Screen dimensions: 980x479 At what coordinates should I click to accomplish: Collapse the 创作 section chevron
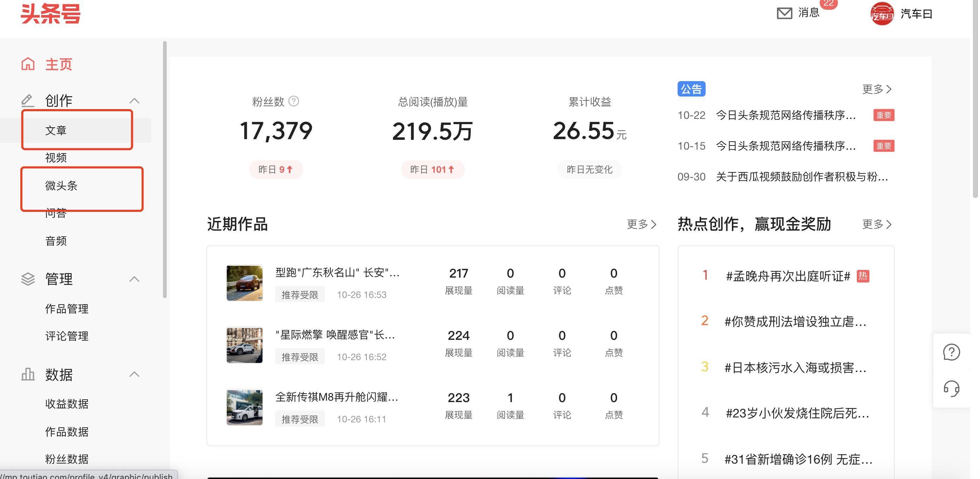(134, 101)
